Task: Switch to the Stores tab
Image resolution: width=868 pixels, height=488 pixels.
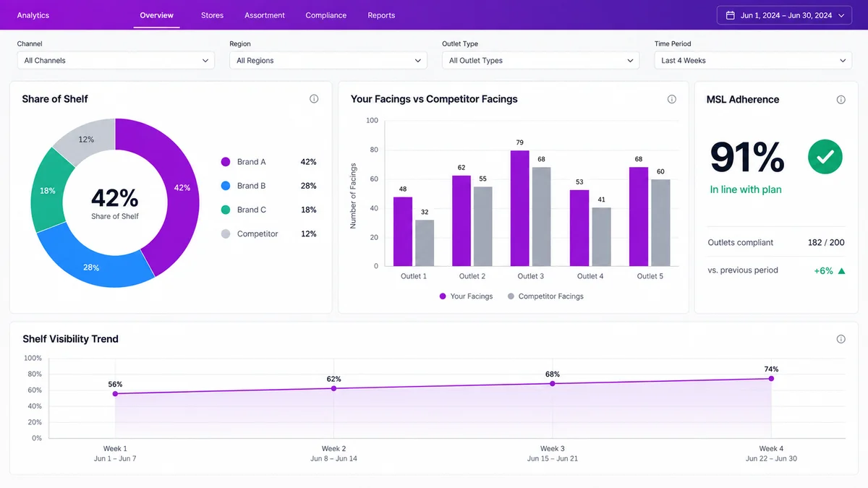Action: click(x=212, y=15)
